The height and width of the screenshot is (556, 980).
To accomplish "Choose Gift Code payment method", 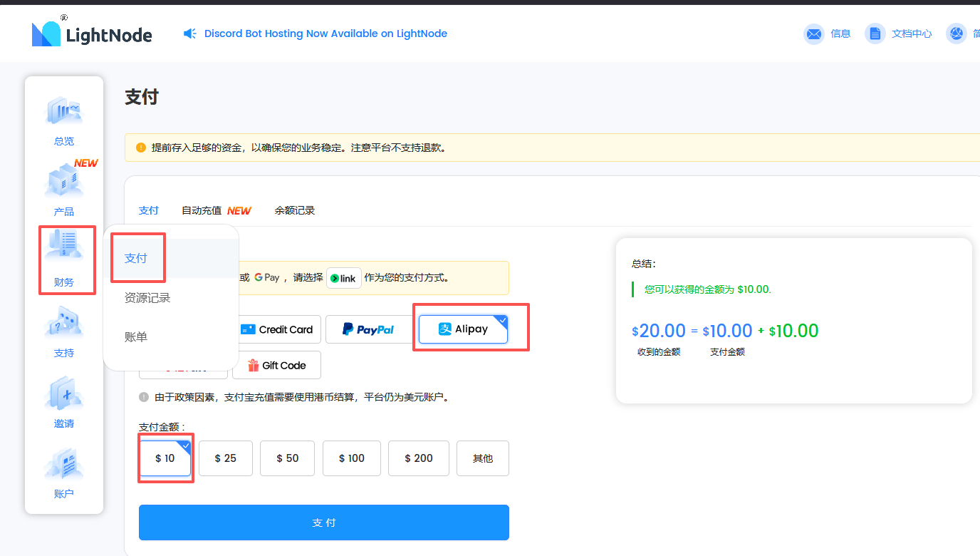I will 276,365.
